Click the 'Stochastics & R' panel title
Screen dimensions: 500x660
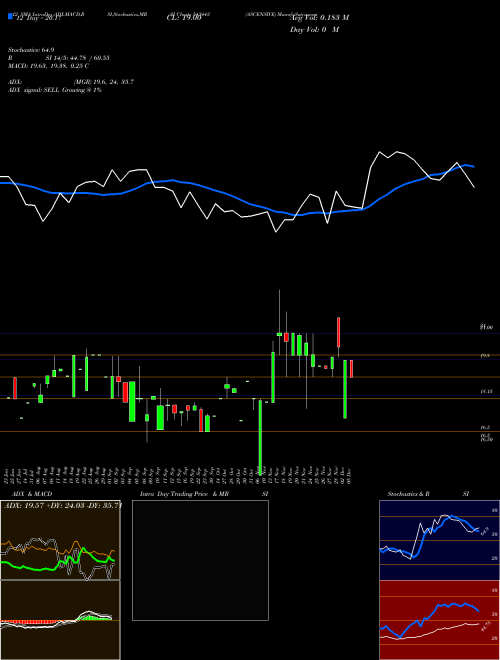(x=408, y=494)
